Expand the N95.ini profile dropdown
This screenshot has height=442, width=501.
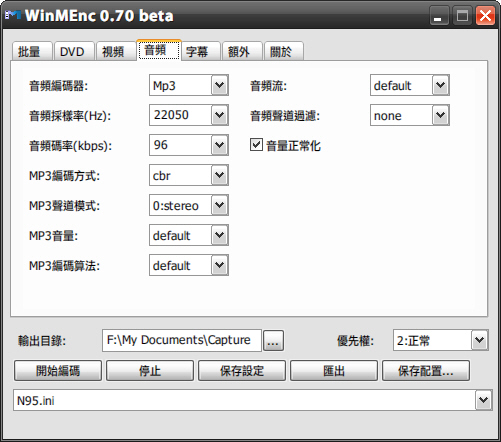pyautogui.click(x=484, y=400)
